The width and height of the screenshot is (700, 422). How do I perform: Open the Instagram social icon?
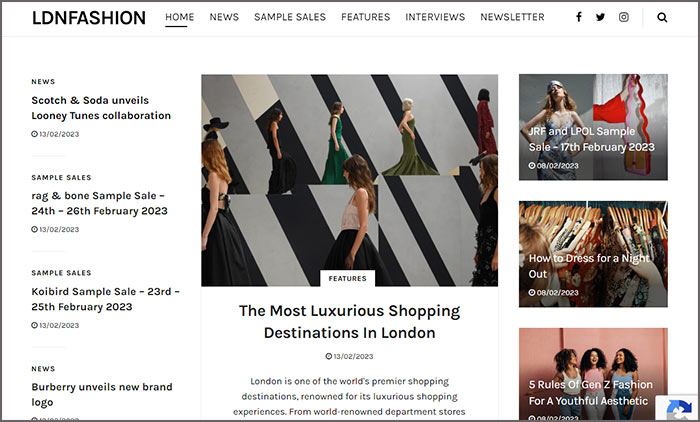pos(624,17)
